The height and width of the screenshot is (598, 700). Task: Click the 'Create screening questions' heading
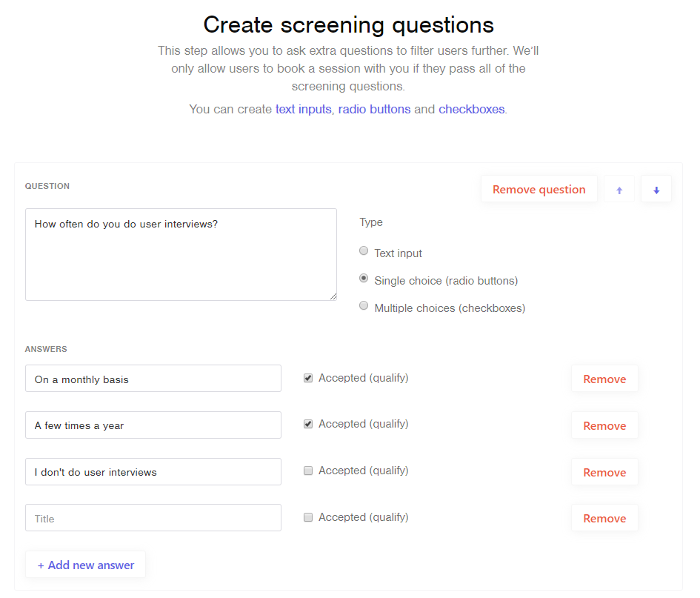click(x=349, y=25)
